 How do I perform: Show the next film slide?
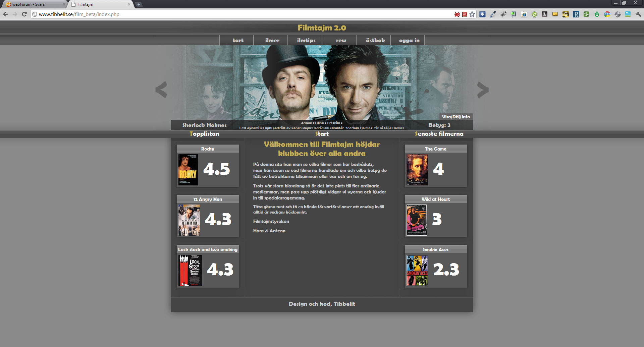coord(483,90)
